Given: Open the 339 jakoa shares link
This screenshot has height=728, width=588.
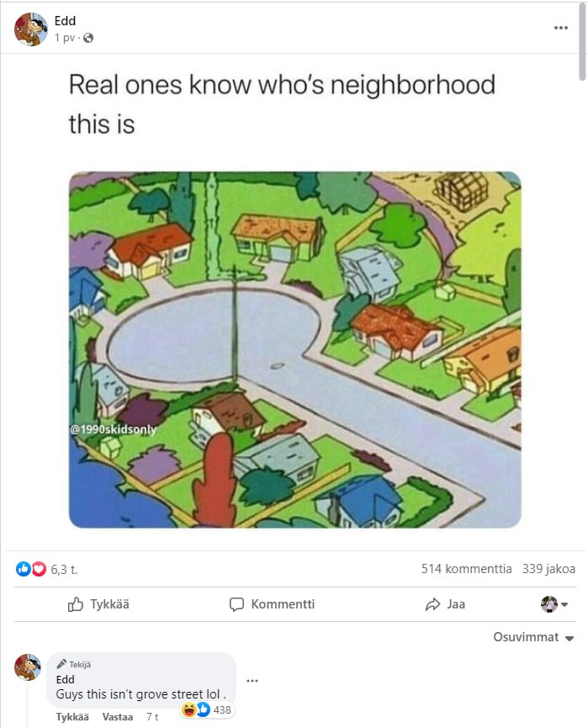Looking at the screenshot, I should pos(548,569).
